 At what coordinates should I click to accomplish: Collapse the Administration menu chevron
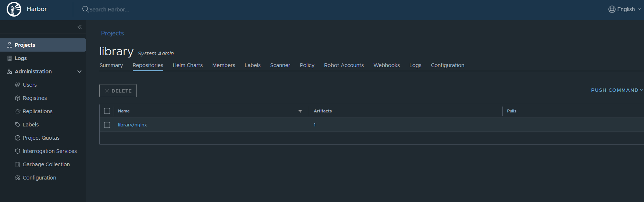tap(79, 72)
